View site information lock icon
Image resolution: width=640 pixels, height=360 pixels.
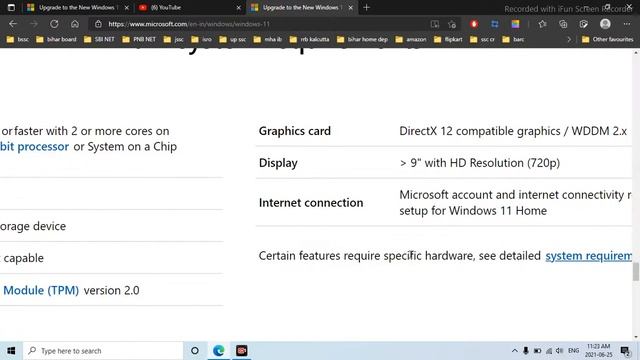(x=98, y=24)
